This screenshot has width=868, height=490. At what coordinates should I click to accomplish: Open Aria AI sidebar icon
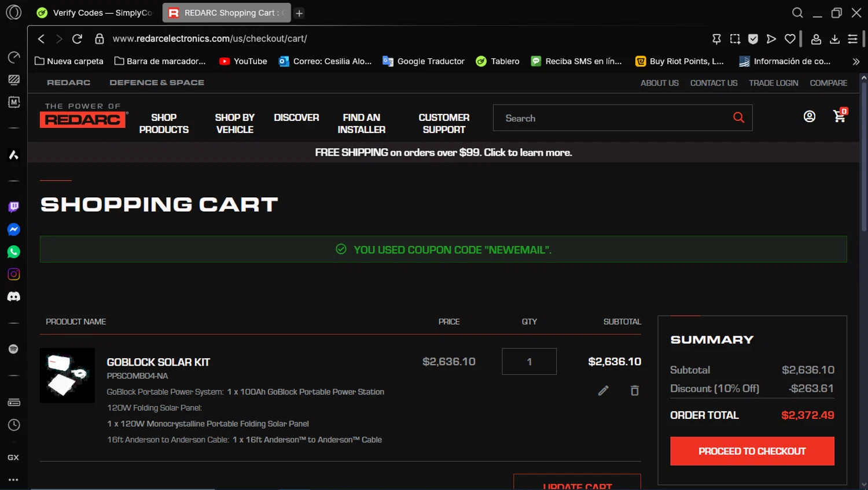pyautogui.click(x=14, y=155)
